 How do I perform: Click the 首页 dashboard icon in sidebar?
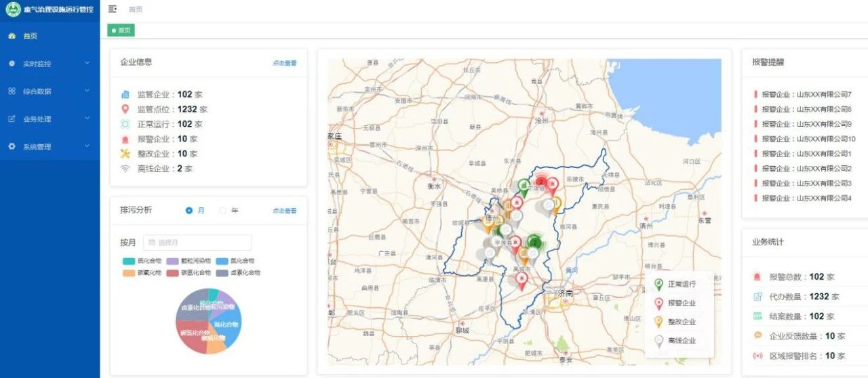coord(12,36)
